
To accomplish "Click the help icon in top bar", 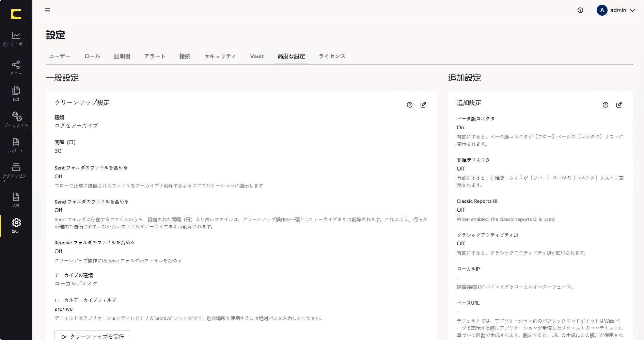I will (580, 10).
